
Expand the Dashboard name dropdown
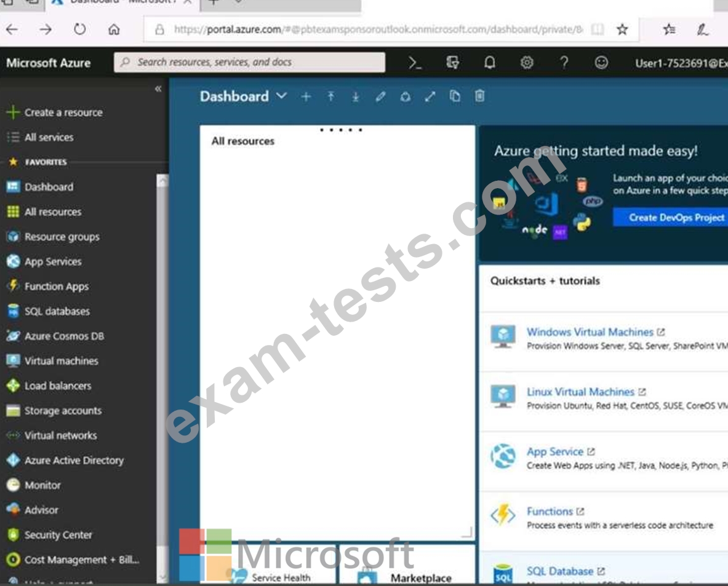[281, 97]
